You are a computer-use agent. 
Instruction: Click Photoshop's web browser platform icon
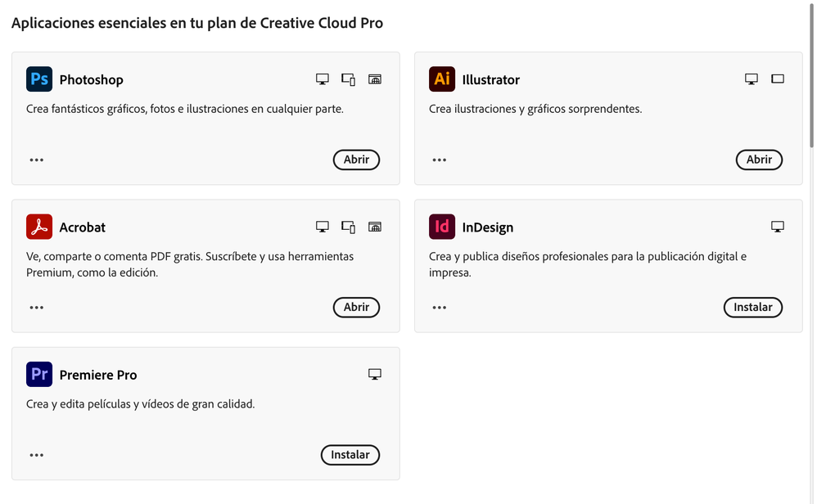(375, 79)
